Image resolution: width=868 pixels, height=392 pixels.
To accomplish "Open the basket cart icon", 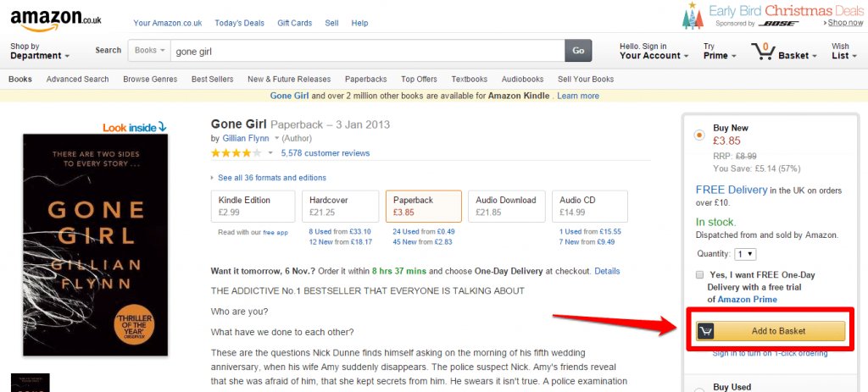I will click(764, 52).
